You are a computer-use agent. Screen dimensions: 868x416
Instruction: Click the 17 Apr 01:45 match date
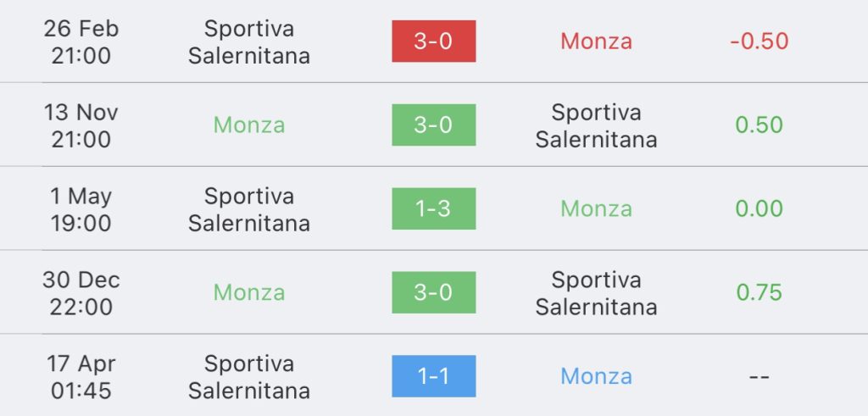coord(81,377)
